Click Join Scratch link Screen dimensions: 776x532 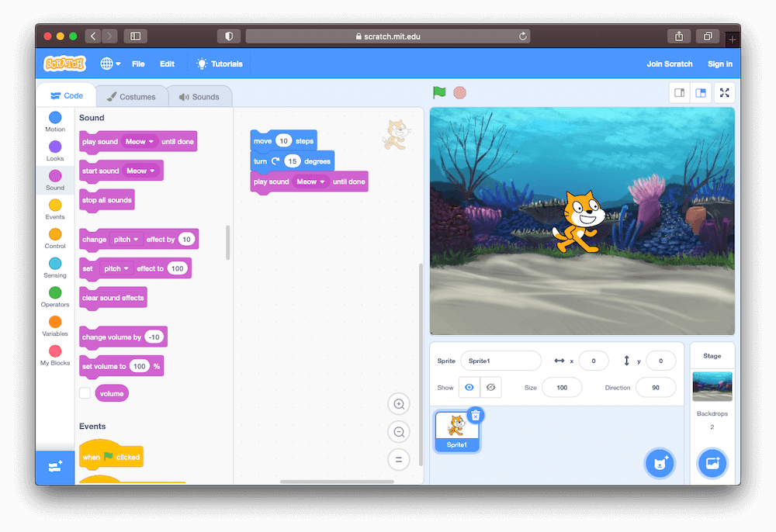click(x=669, y=64)
